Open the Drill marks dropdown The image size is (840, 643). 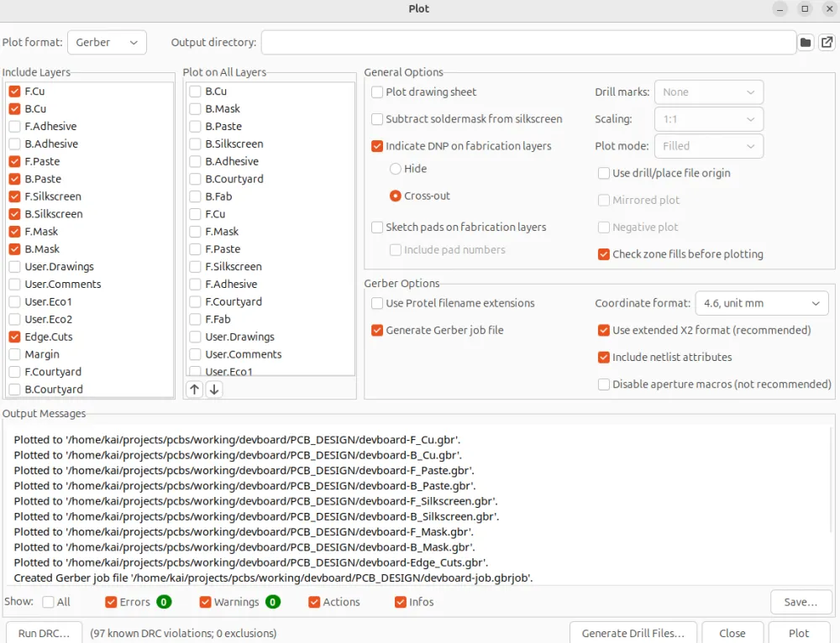pos(709,92)
